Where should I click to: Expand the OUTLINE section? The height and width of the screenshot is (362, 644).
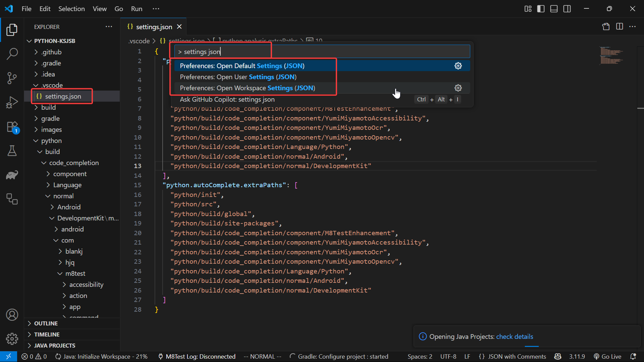[46, 323]
